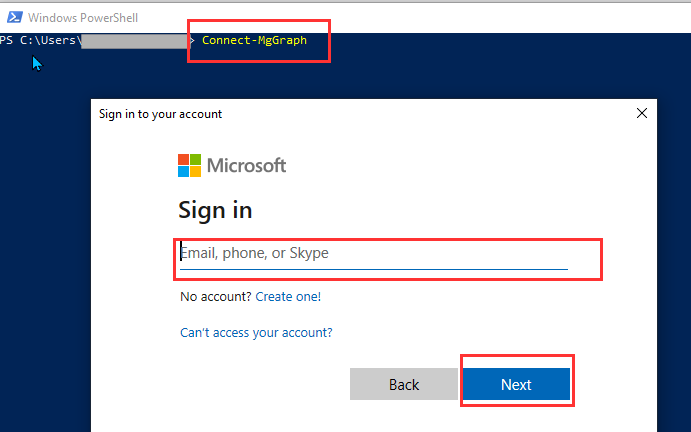Click the blue underline of the email field

(x=374, y=268)
